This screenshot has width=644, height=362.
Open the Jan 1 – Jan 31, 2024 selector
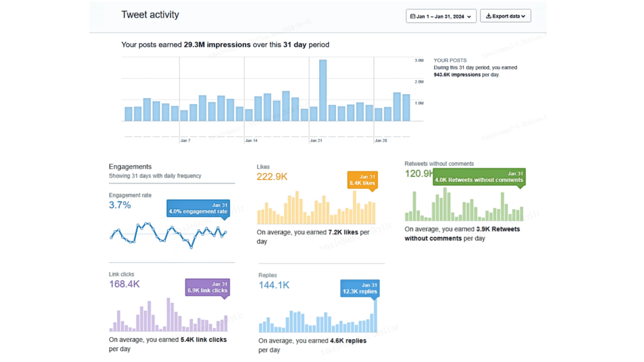tap(440, 16)
